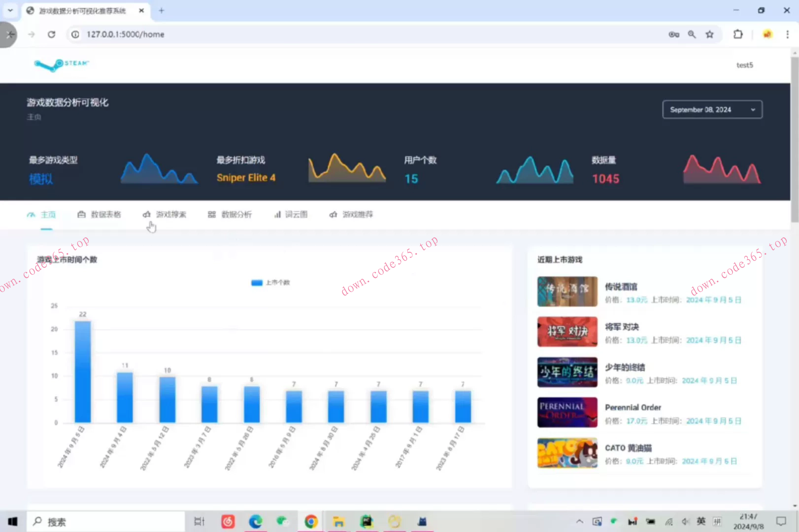Screen dimensions: 799x532
Task: Click the taskbar clock showing 2024/9/8
Action: coord(748,521)
